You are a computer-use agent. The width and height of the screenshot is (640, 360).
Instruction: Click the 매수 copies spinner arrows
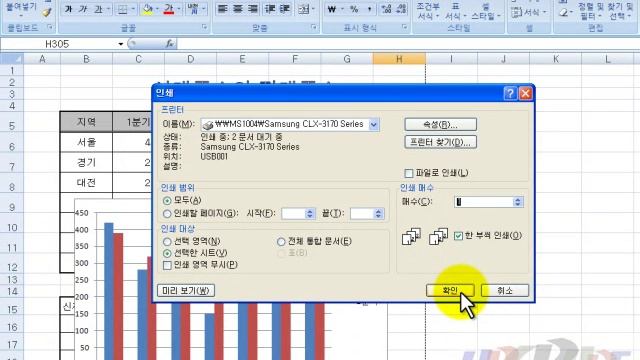(518, 202)
